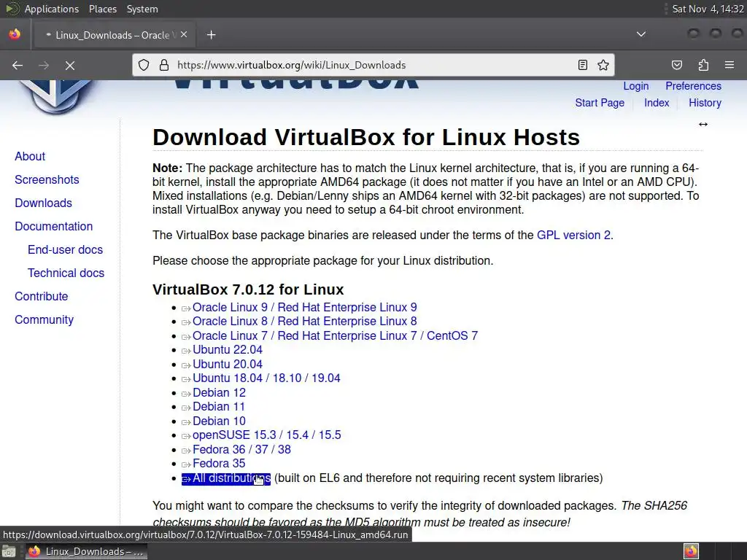747x560 pixels.
Task: Click the Download VirtualBox for Linux Hosts title
Action: (366, 137)
